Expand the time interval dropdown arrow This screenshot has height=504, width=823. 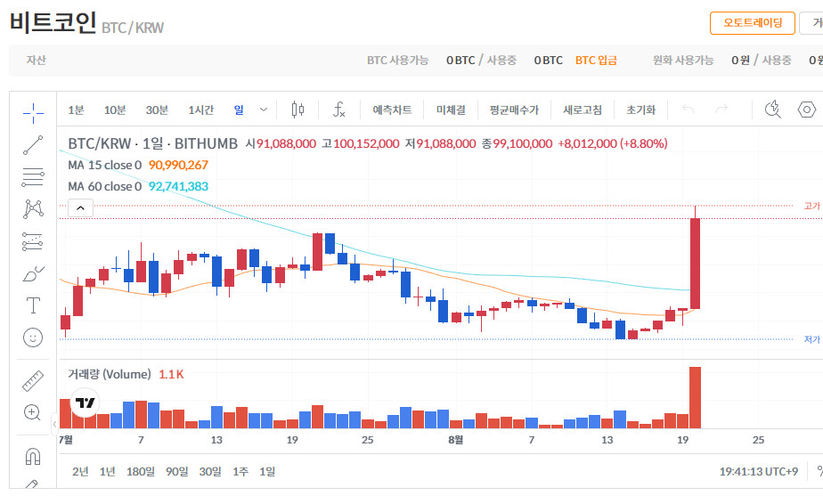[x=264, y=110]
